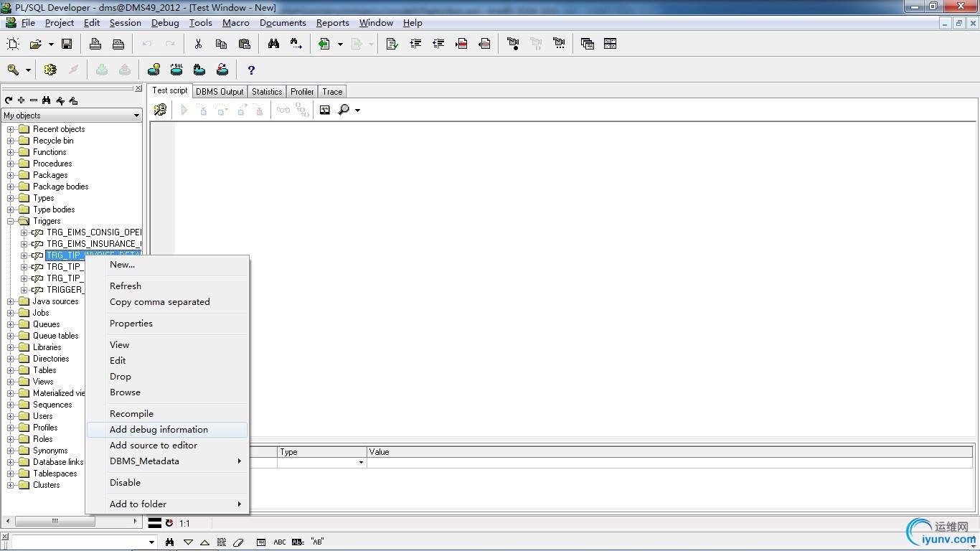Click the Macro library camera icon with dots
Viewport: 980px width, 551px height.
point(559,44)
